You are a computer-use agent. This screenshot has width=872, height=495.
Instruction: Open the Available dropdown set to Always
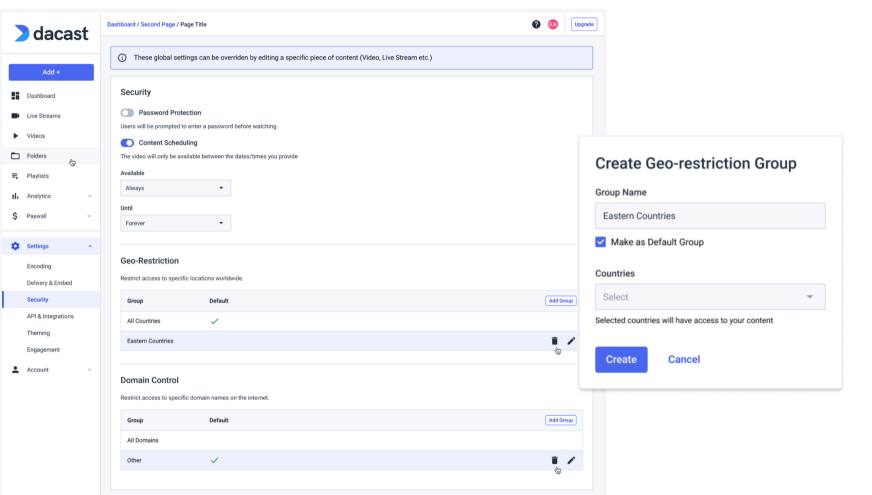click(176, 188)
